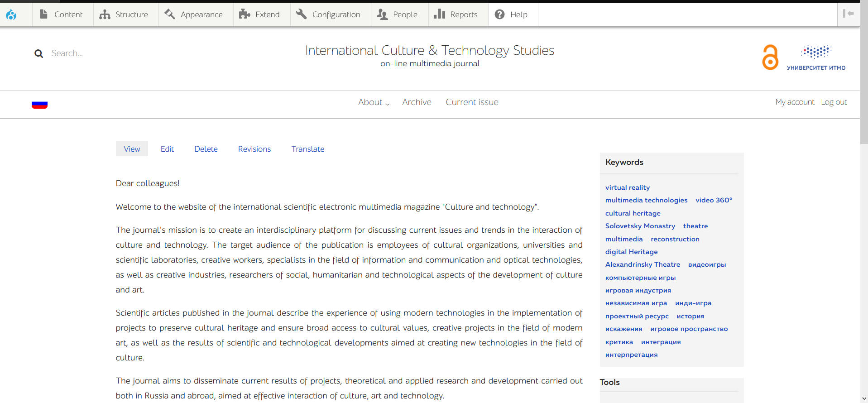Toggle toolbar orientation arrow icon

(848, 14)
